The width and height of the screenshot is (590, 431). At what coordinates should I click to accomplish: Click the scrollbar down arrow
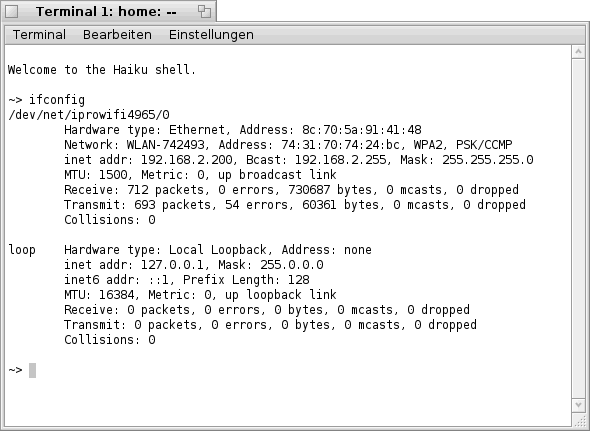click(x=578, y=405)
